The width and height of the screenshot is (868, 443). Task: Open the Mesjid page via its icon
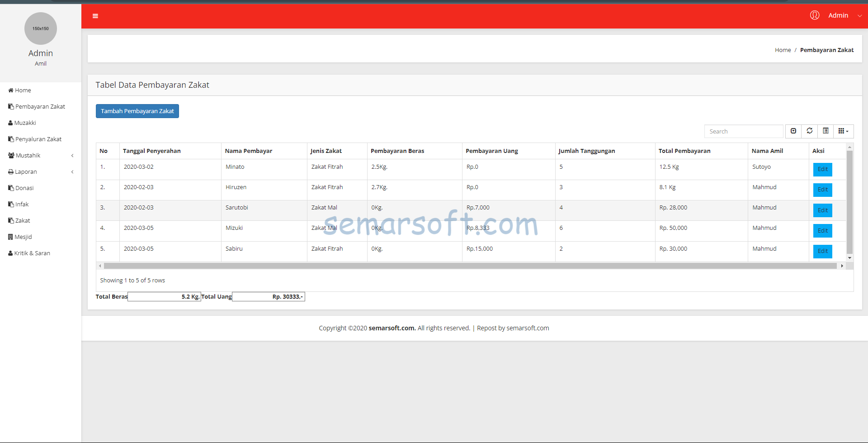coord(10,237)
